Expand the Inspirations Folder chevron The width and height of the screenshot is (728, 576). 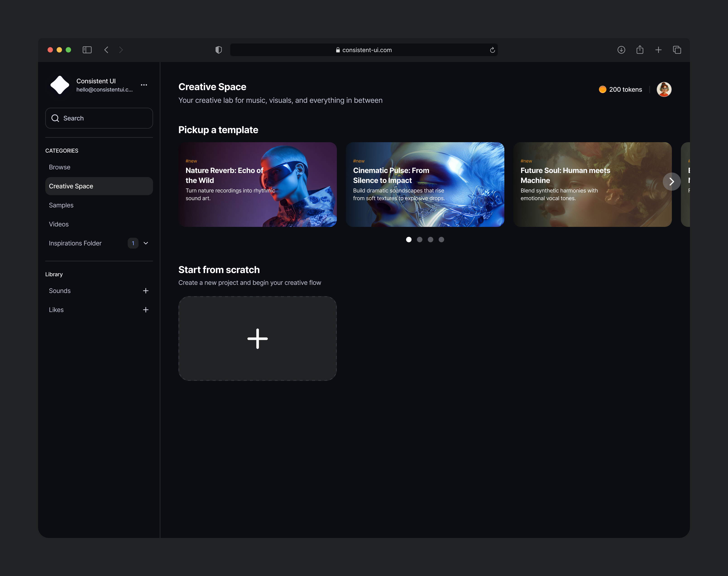pyautogui.click(x=146, y=243)
